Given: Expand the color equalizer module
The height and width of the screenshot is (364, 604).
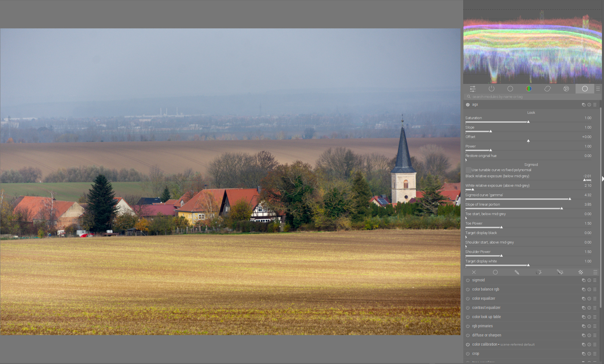Looking at the screenshot, I should [483, 299].
